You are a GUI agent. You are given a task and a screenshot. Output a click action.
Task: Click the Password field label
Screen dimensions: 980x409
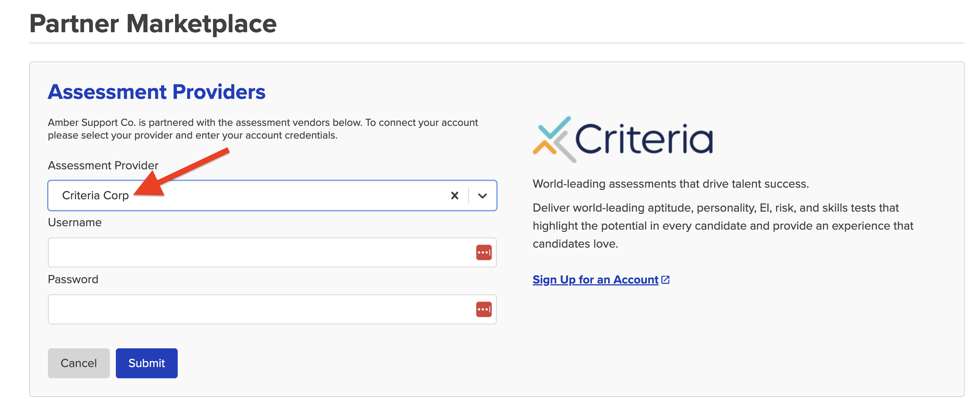(73, 279)
